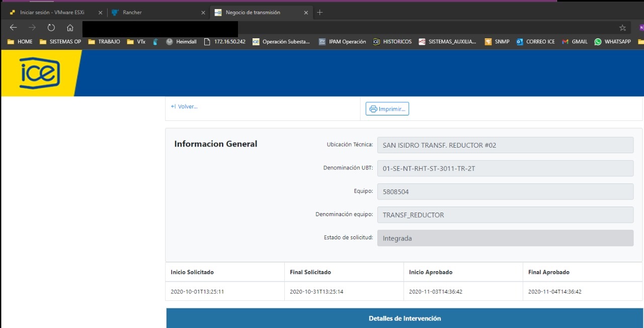The width and height of the screenshot is (644, 328).
Task: Open the WHATSAPP bookmark
Action: click(612, 42)
